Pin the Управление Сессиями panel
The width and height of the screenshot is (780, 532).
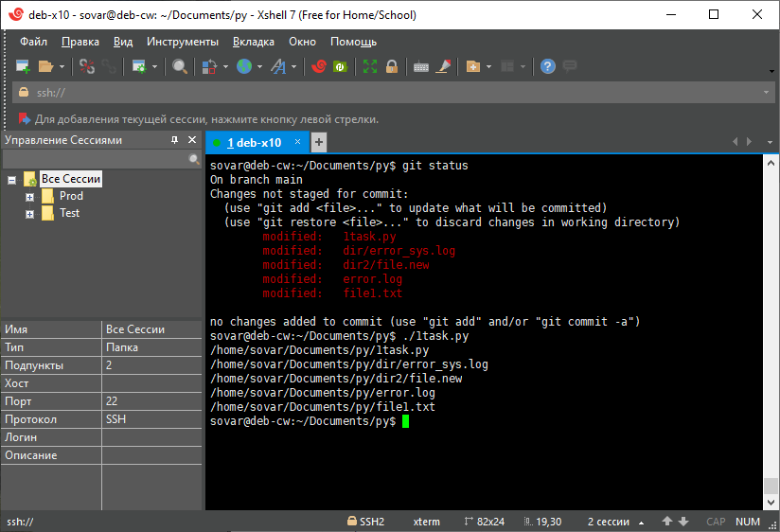174,140
